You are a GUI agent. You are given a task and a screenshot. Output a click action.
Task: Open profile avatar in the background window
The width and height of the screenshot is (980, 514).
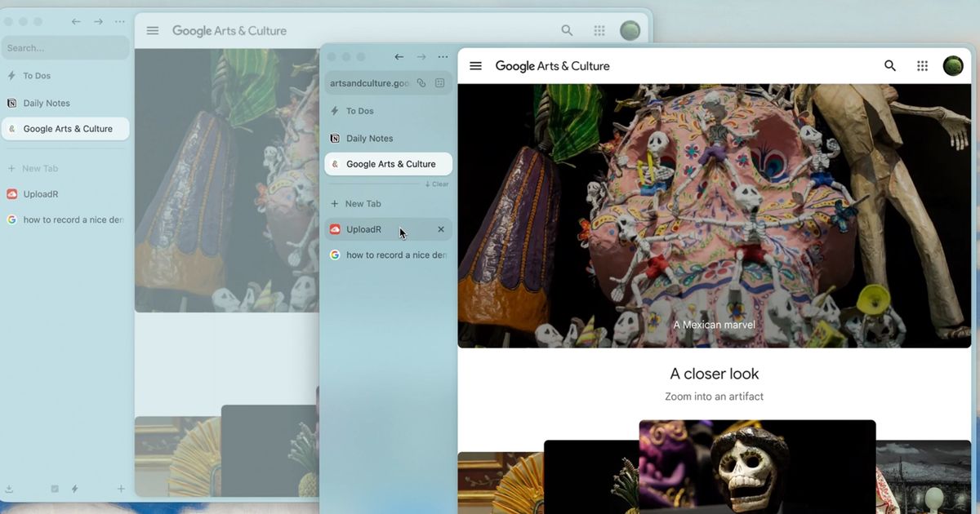[630, 31]
